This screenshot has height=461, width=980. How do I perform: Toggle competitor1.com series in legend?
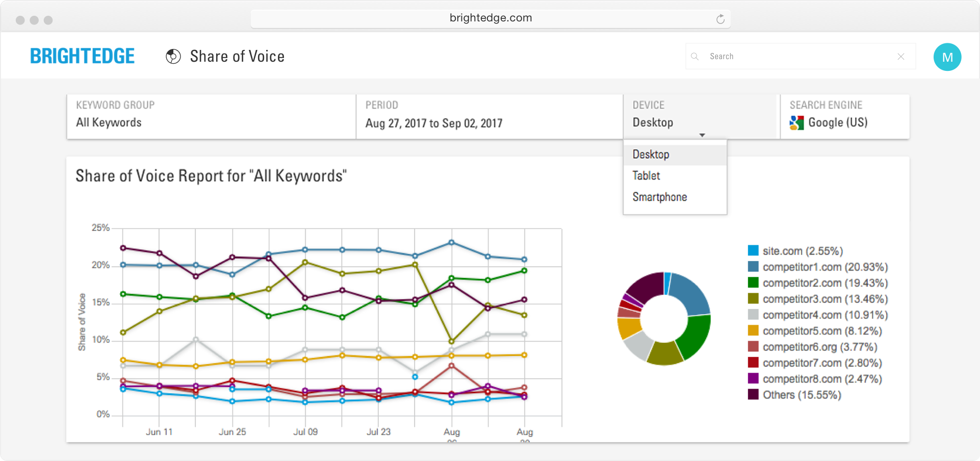(824, 267)
